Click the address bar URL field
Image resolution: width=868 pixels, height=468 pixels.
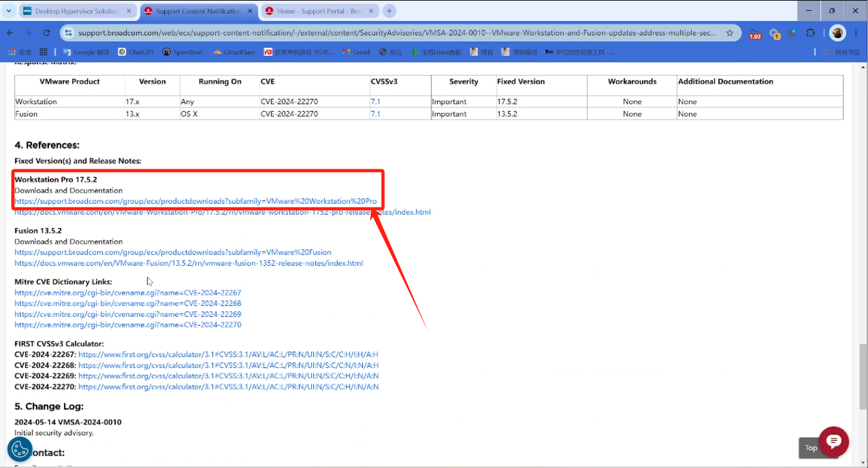pyautogui.click(x=397, y=32)
